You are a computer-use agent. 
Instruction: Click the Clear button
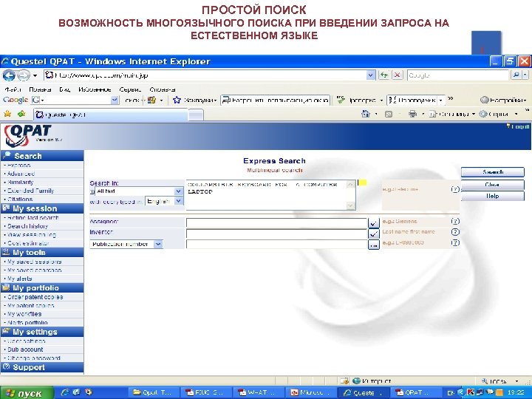[493, 185]
